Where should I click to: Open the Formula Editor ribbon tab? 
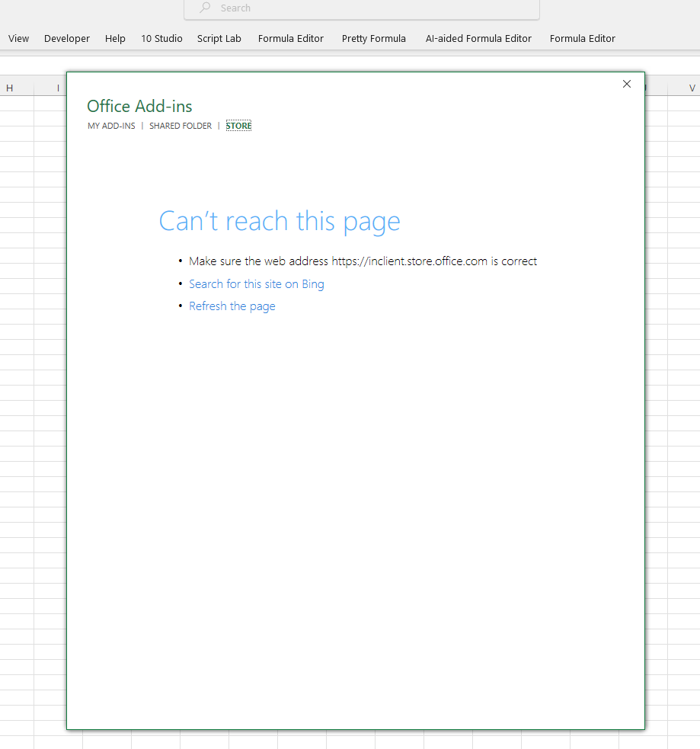pyautogui.click(x=290, y=38)
